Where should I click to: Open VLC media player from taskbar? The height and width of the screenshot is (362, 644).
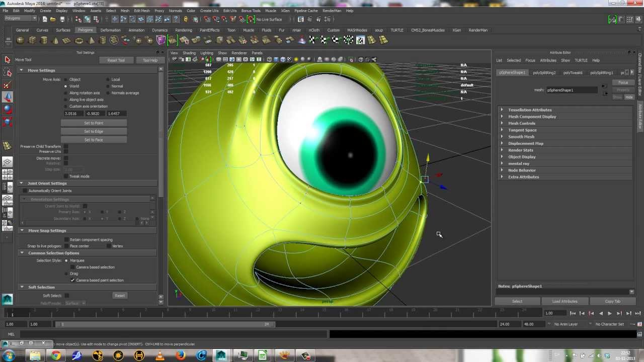pyautogui.click(x=160, y=355)
